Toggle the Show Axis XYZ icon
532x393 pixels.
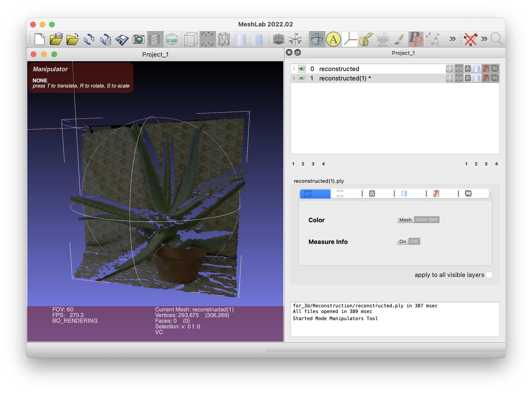click(295, 39)
